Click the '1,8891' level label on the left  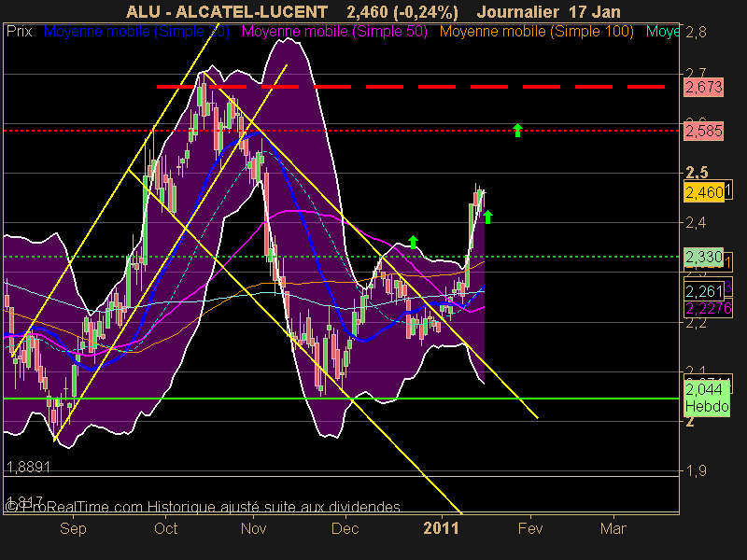tap(29, 467)
